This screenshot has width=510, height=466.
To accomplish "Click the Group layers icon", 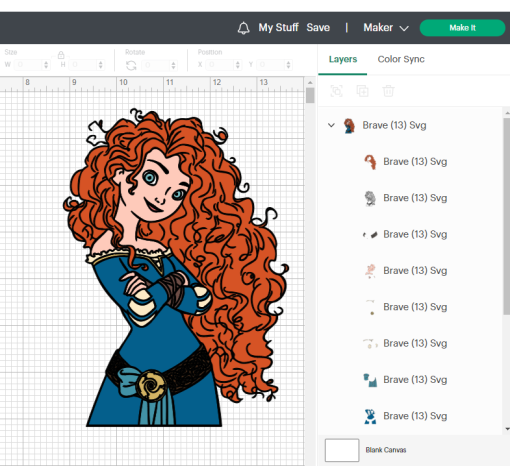I will [x=336, y=91].
